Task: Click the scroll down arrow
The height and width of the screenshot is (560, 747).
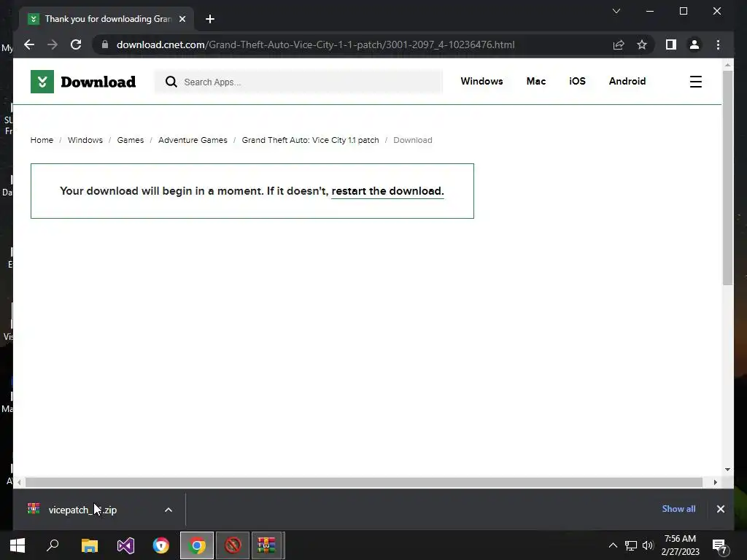Action: (x=727, y=470)
